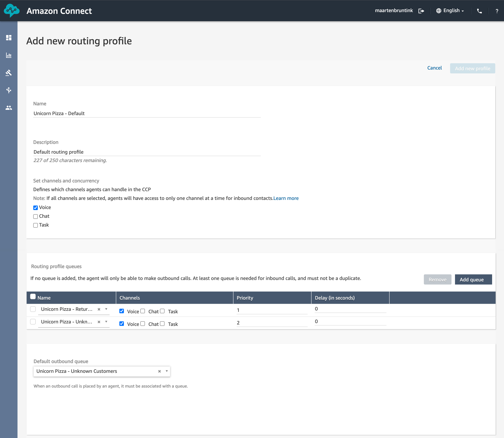504x438 pixels.
Task: Open the Channels sidebar icon
Action: (x=9, y=90)
